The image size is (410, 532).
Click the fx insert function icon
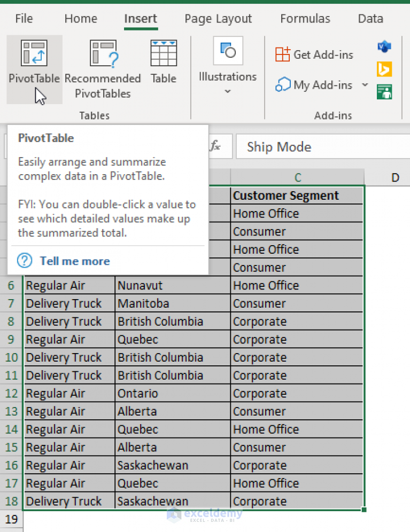coord(215,146)
